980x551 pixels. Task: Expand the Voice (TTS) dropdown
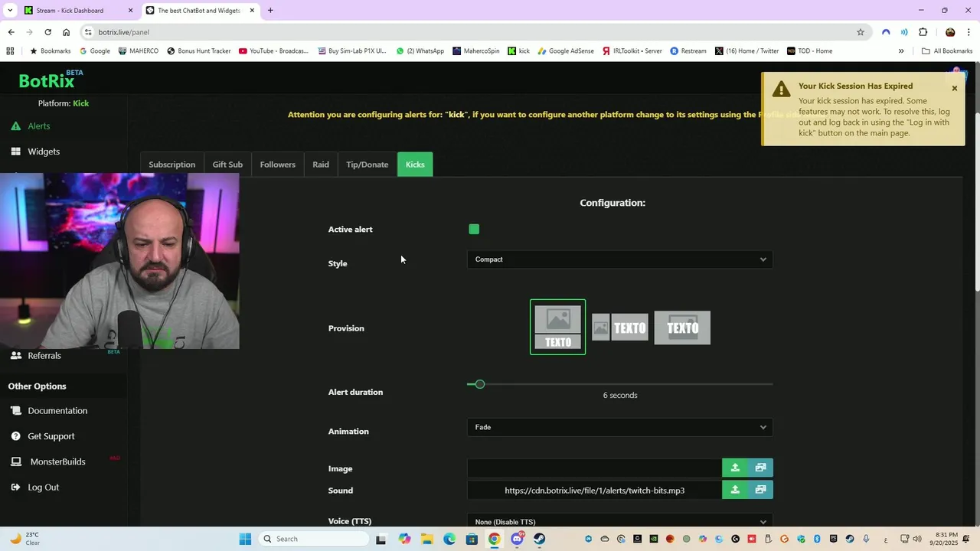tap(620, 521)
